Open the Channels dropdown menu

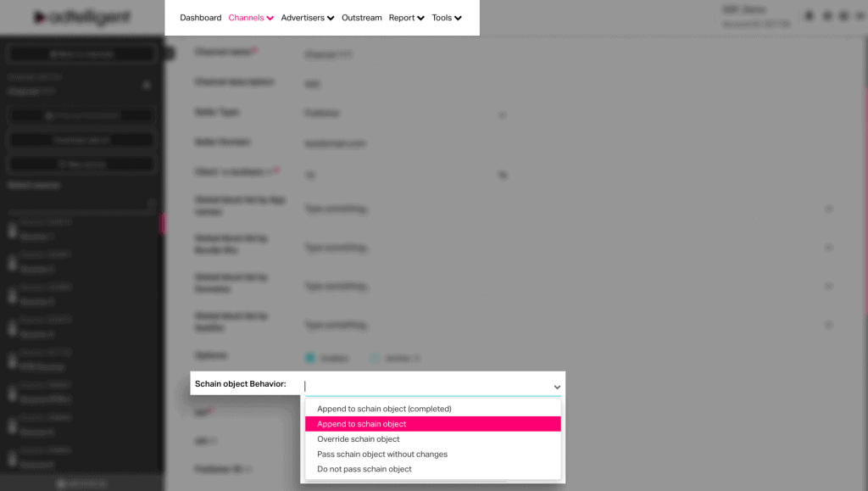[x=251, y=18]
